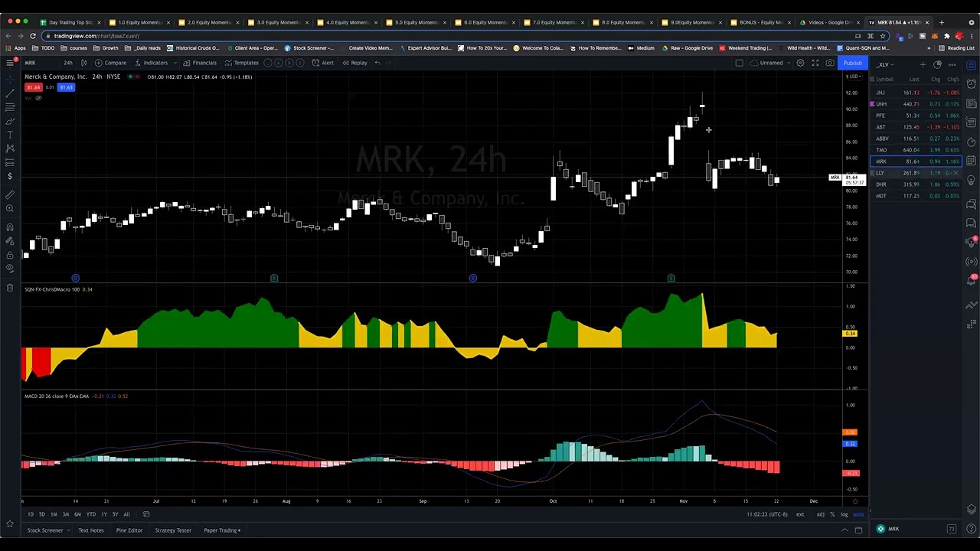
Task: Start bar Replay mode
Action: coord(354,63)
